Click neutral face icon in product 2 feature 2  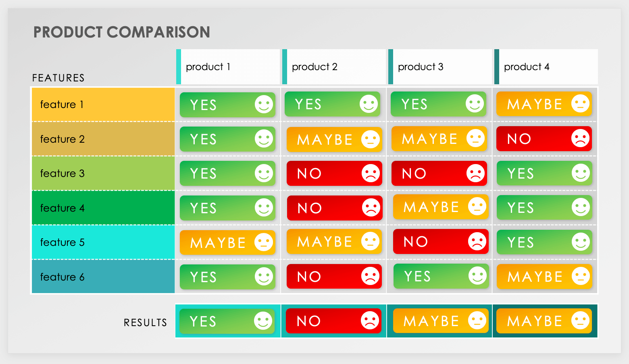click(x=371, y=139)
